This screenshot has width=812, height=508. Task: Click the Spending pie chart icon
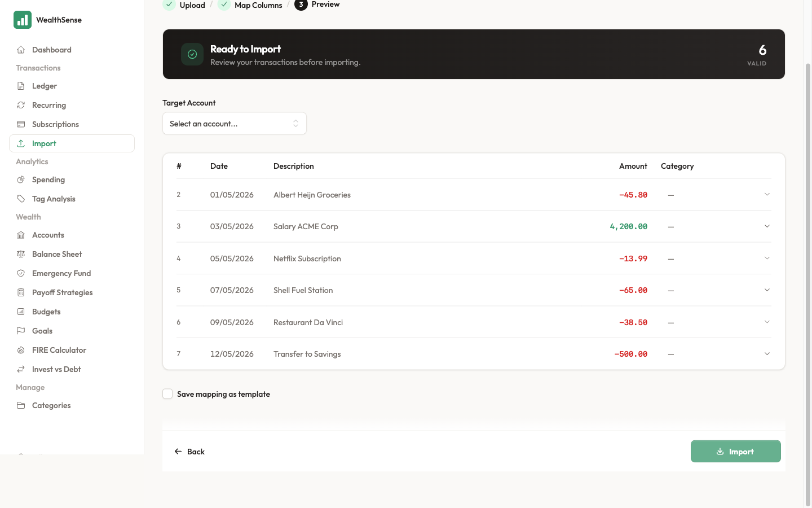click(21, 179)
